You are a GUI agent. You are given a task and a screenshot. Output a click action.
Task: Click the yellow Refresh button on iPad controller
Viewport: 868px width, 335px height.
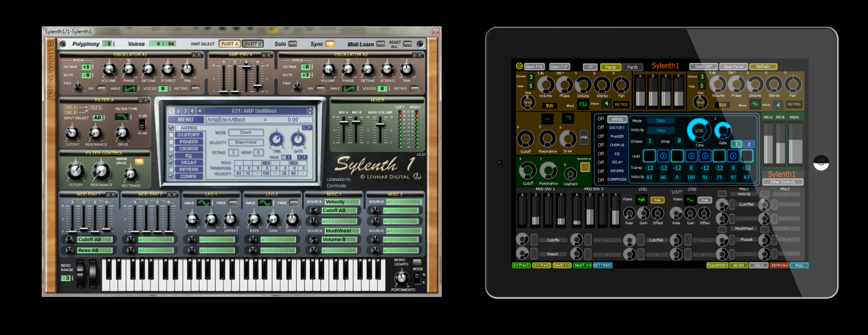click(763, 67)
